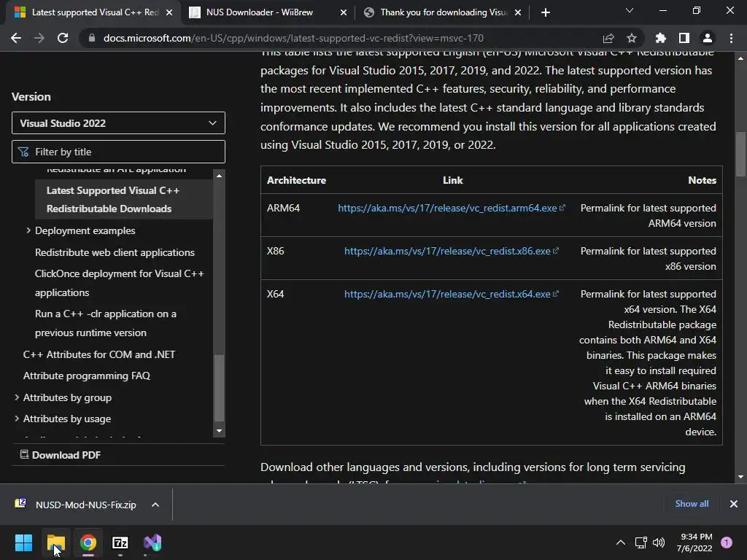Click Show all downloads
Viewport: 747px width, 560px height.
(692, 504)
